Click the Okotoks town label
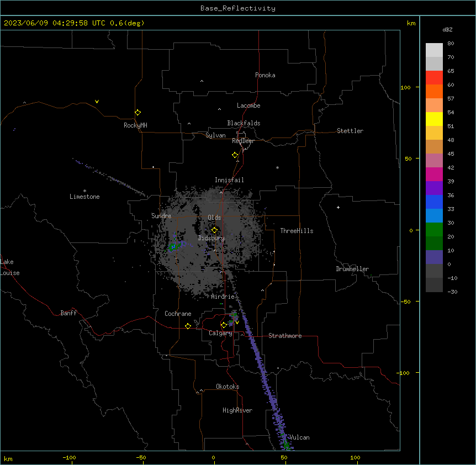The width and height of the screenshot is (476, 465). click(228, 387)
